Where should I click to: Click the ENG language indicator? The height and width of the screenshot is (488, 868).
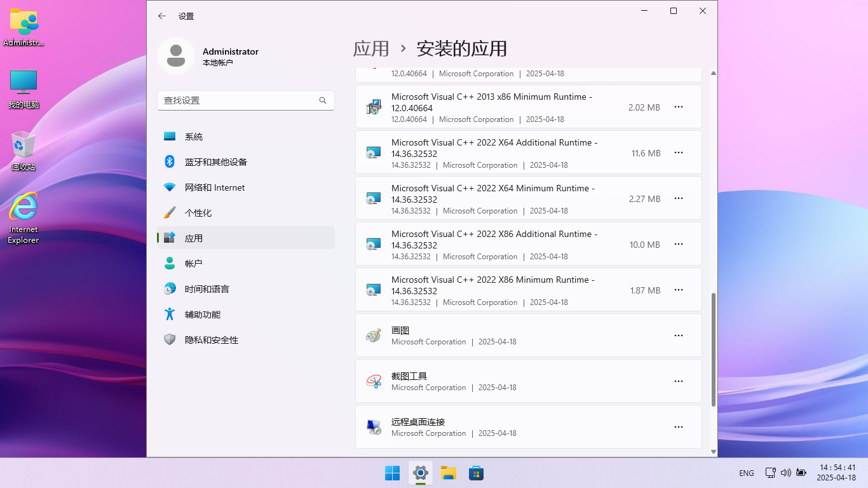(747, 473)
